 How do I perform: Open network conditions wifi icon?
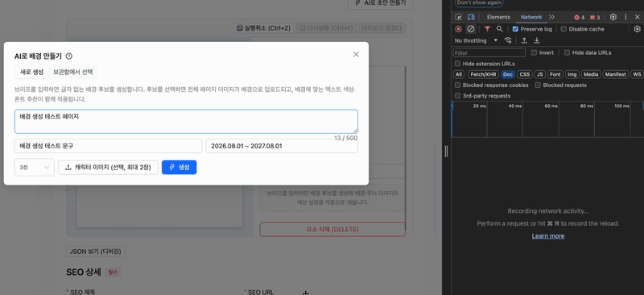click(508, 40)
